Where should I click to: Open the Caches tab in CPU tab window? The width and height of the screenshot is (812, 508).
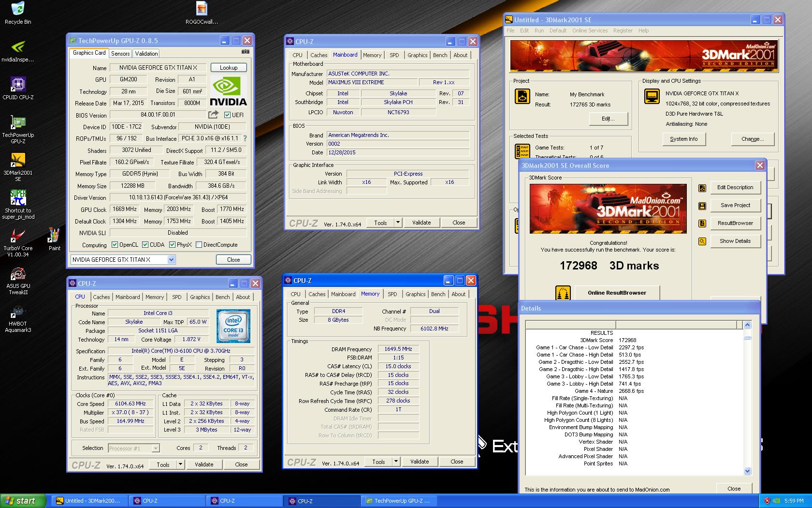point(101,297)
